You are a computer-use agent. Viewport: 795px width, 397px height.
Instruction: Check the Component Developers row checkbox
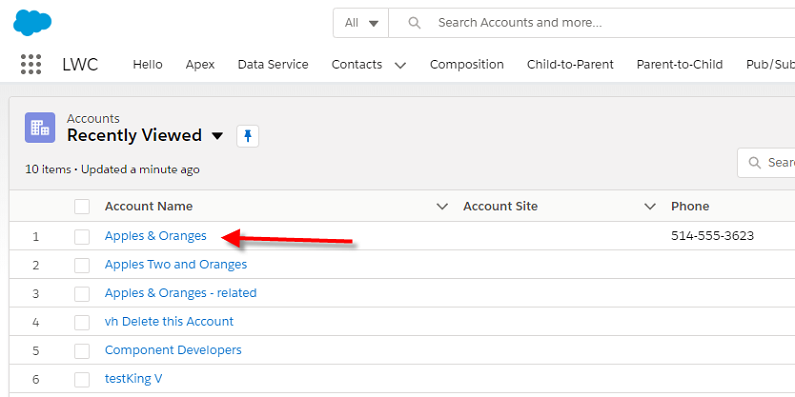tap(82, 350)
